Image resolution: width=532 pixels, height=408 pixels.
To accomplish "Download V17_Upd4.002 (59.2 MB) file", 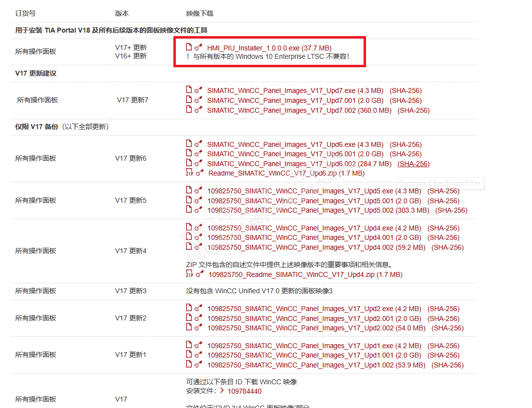I will (316, 247).
